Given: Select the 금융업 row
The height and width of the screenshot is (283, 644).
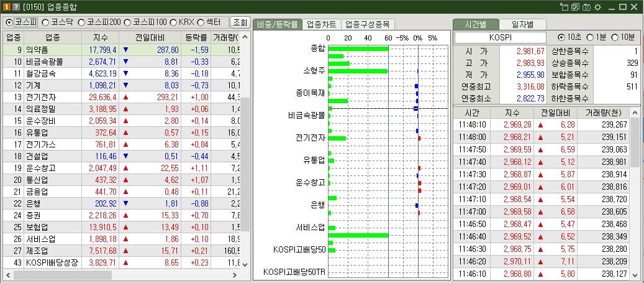Looking at the screenshot, I should (x=122, y=192).
